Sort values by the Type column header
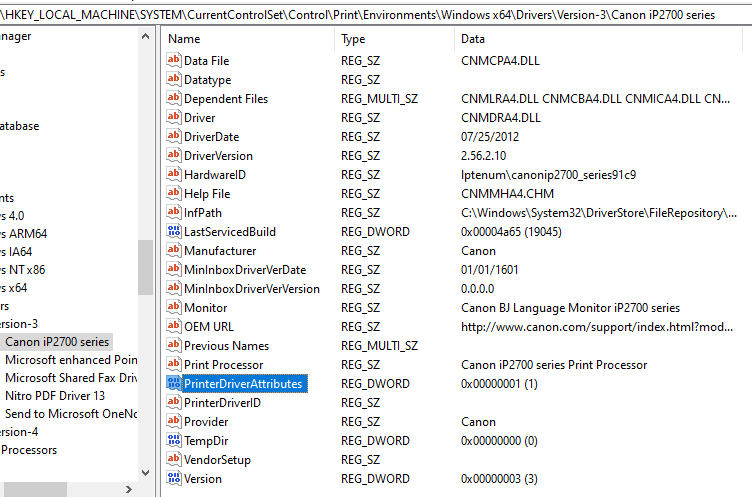This screenshot has width=752, height=497. 394,39
